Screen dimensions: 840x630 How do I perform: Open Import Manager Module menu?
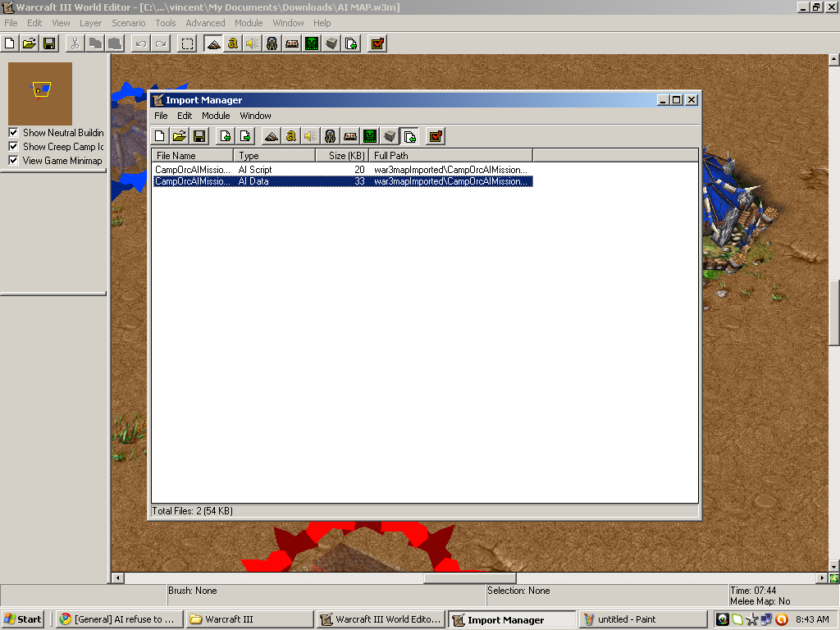click(216, 116)
